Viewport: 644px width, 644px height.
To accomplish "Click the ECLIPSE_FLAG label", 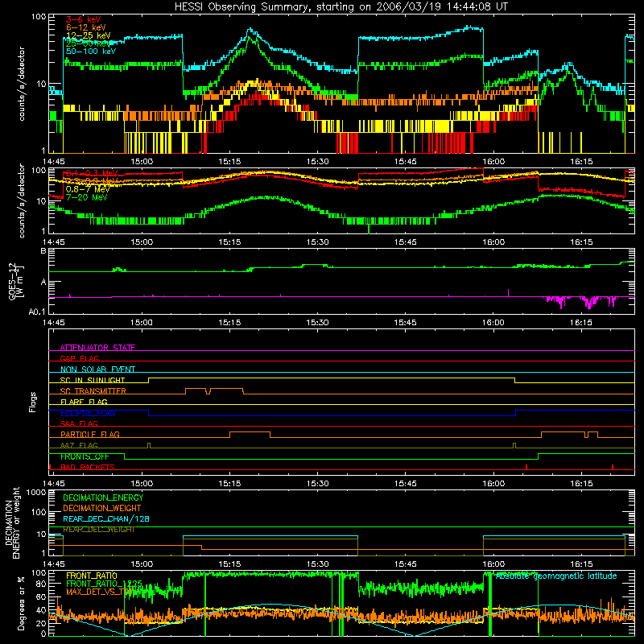I will pos(88,413).
